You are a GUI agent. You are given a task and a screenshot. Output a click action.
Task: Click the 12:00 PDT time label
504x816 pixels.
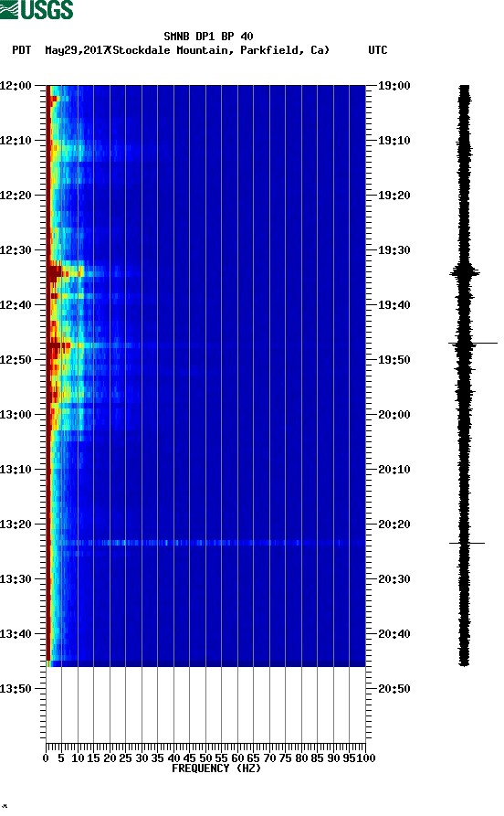pyautogui.click(x=16, y=86)
